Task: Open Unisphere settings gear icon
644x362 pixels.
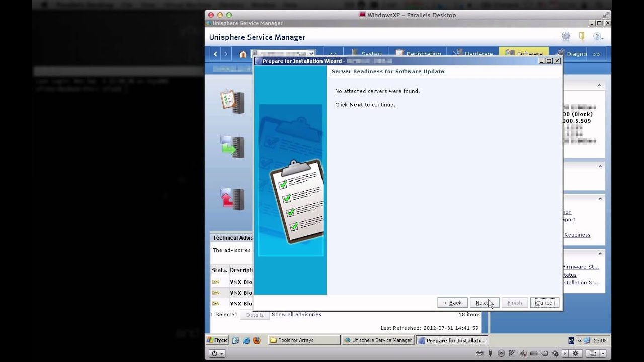Action: 566,36
